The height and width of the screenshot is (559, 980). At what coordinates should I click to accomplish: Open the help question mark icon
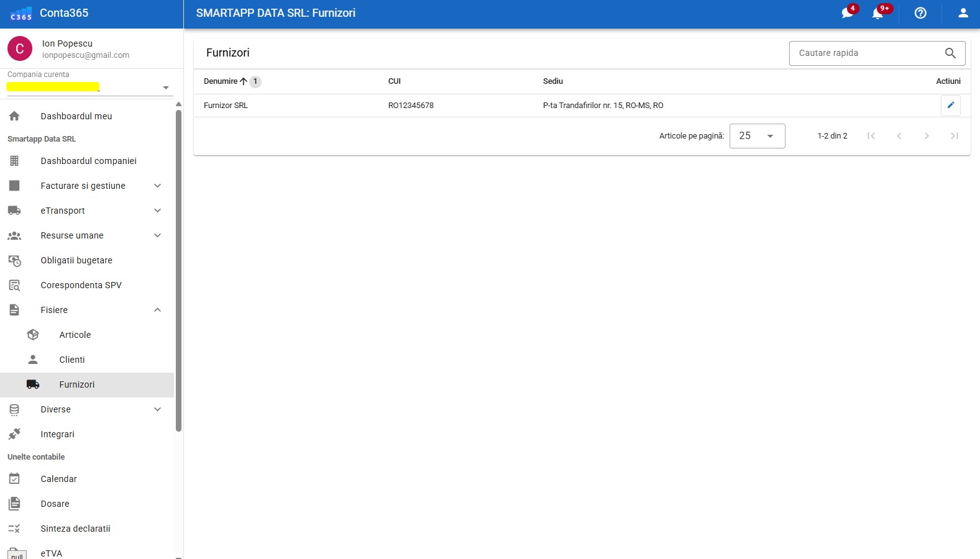point(920,13)
